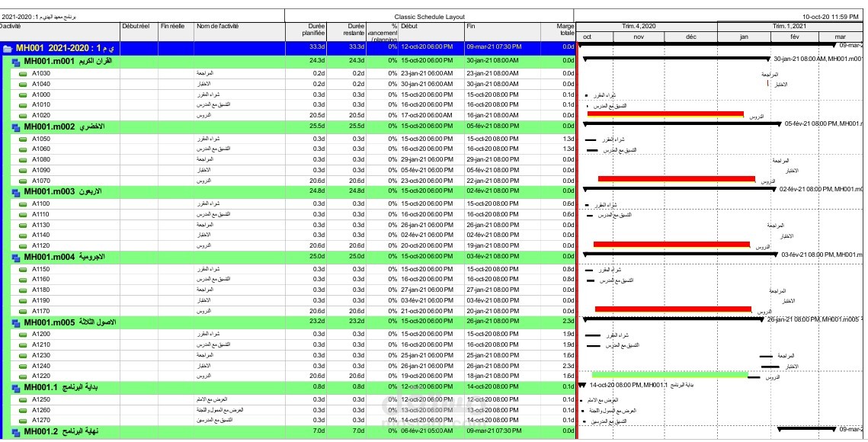Click the WBS icon of MH001.m004
The image size is (868, 442).
(x=15, y=258)
